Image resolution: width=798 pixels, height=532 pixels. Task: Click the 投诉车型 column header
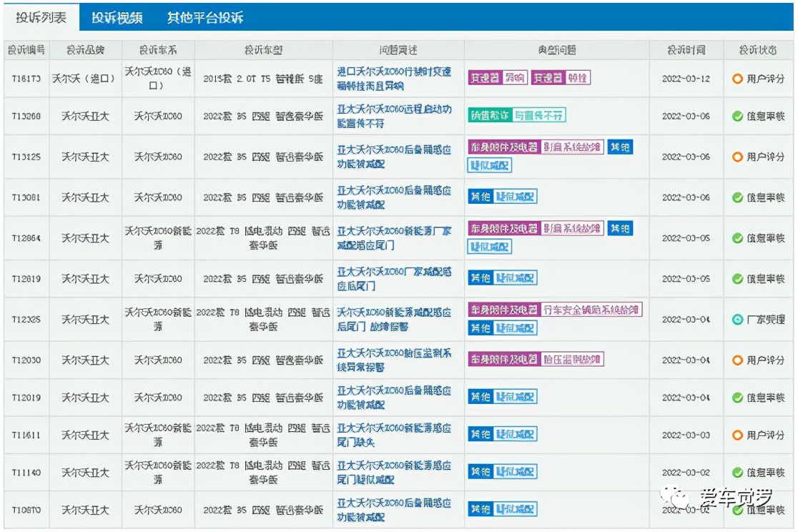point(263,50)
